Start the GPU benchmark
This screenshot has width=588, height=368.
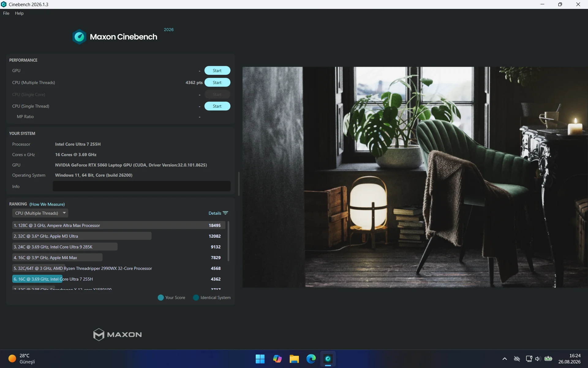[x=217, y=71]
